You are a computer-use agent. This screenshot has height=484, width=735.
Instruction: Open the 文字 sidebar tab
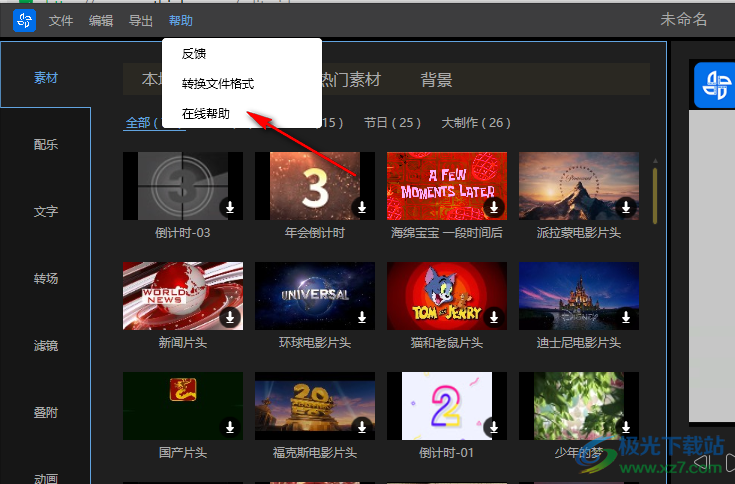[45, 211]
